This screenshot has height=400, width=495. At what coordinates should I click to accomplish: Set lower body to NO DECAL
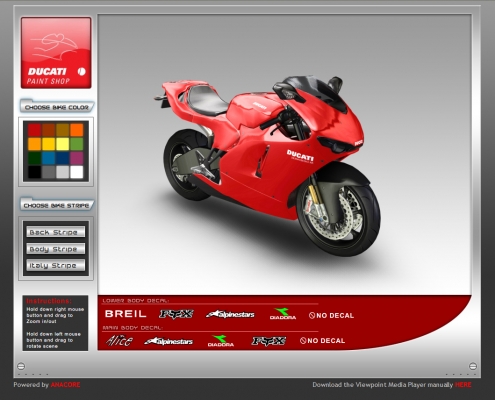331,315
